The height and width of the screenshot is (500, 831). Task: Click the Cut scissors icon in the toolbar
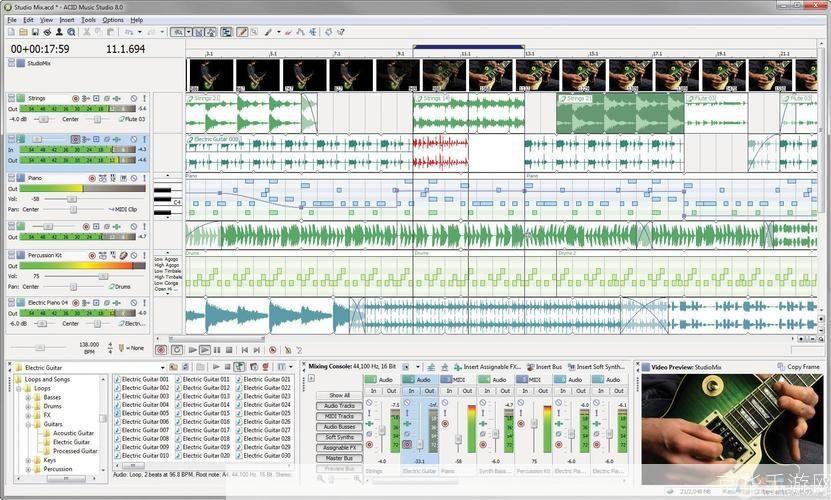click(x=87, y=32)
